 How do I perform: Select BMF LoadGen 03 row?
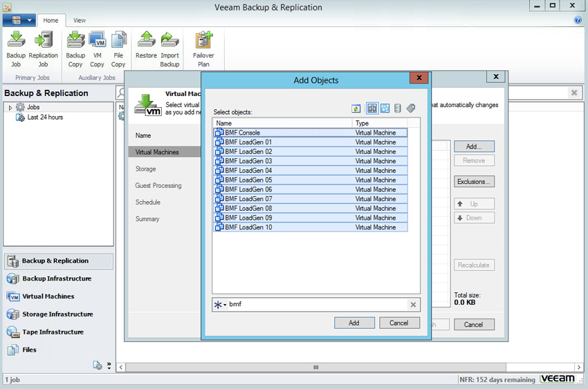(311, 161)
